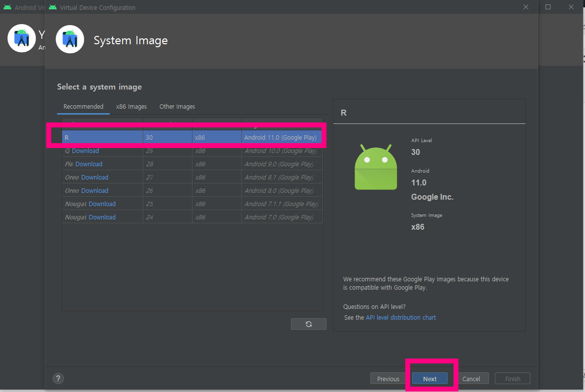Download the Oreo API 26 image
The image size is (585, 392).
pyautogui.click(x=95, y=191)
